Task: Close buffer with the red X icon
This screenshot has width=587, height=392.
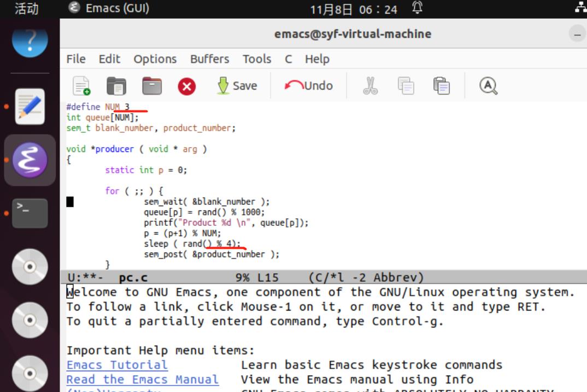Action: tap(187, 86)
